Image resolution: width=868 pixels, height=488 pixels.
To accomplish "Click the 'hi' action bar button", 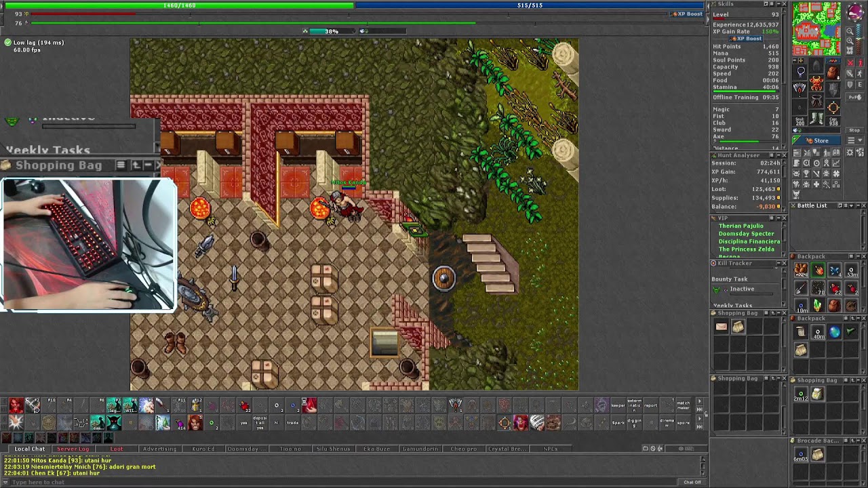I will coord(277,423).
